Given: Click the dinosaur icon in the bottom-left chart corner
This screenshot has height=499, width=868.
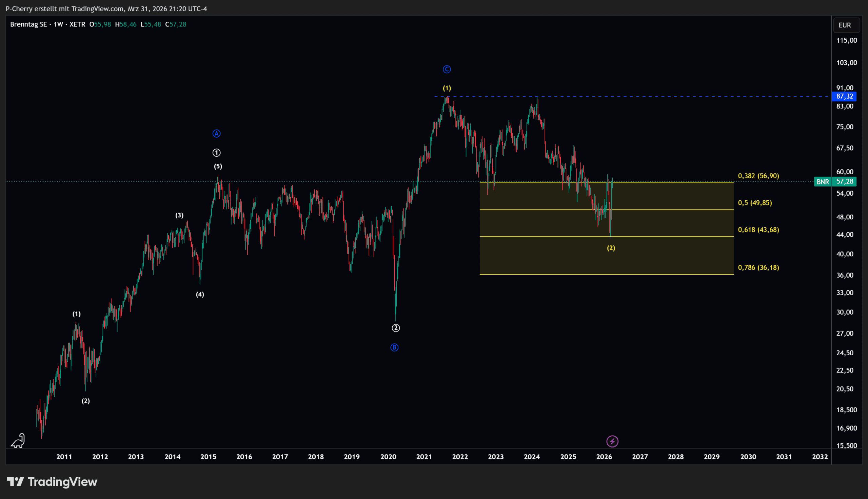Looking at the screenshot, I should [18, 440].
